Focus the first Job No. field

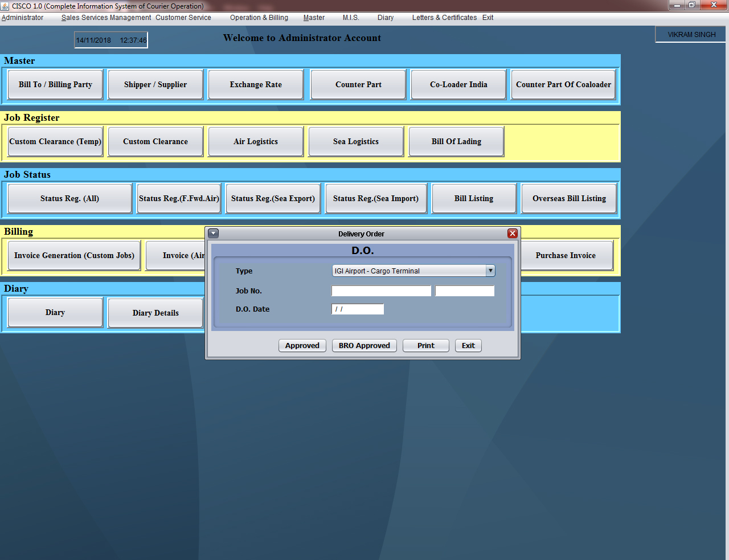point(382,291)
